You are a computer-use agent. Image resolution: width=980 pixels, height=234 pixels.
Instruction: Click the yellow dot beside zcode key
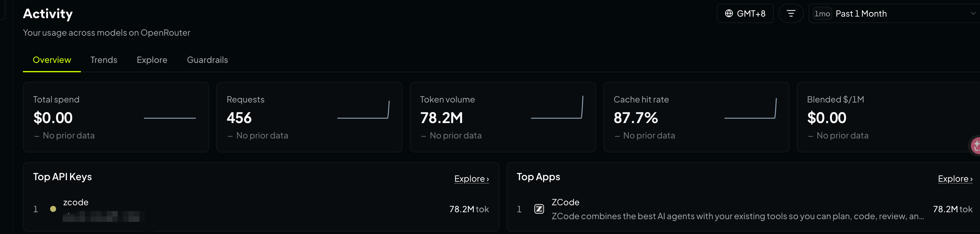coord(53,209)
